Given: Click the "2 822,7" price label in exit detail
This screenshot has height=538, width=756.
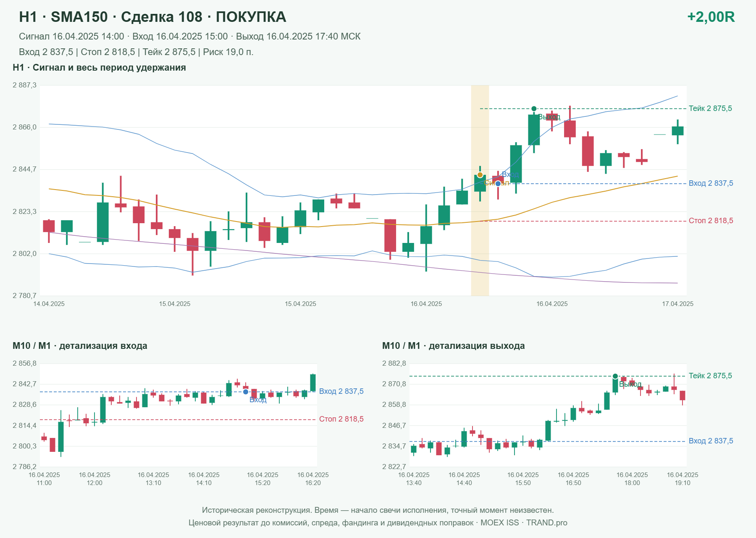Looking at the screenshot, I should point(394,467).
